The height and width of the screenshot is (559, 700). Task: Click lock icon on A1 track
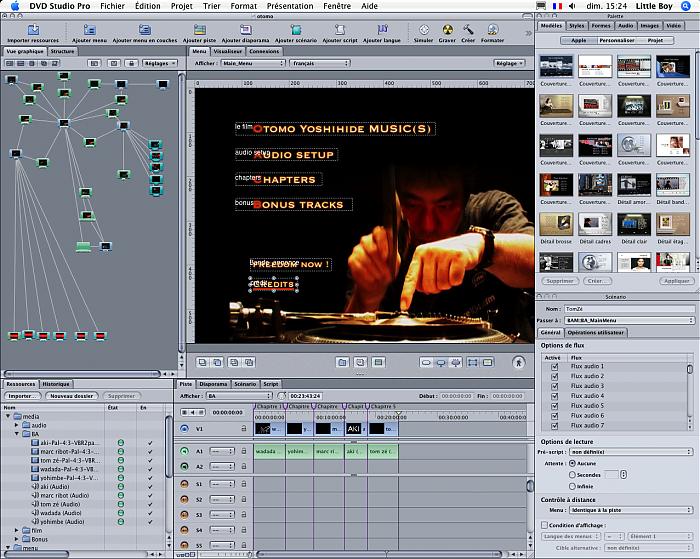pyautogui.click(x=244, y=451)
